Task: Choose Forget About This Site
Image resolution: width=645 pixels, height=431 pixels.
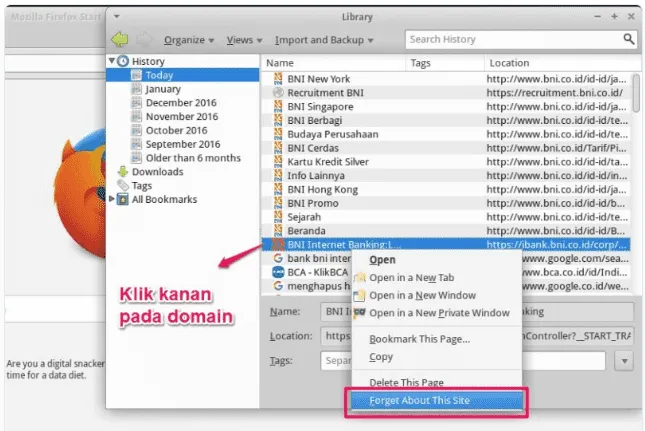Action: pyautogui.click(x=437, y=401)
